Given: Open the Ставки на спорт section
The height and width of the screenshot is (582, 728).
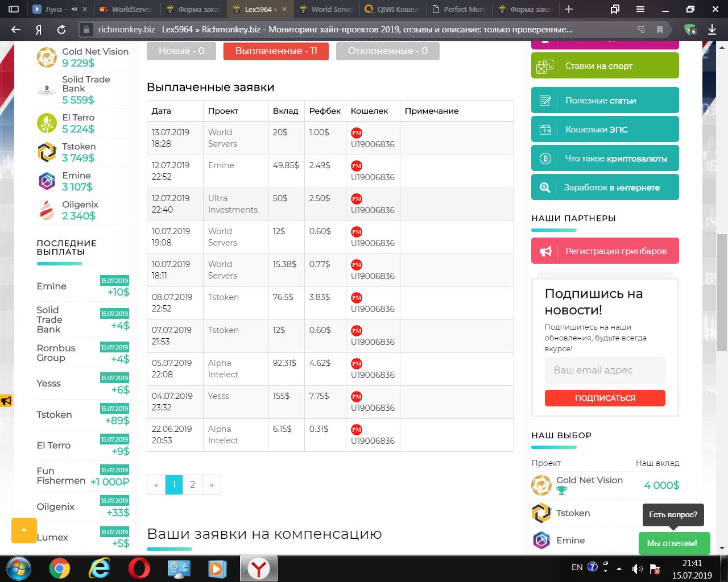Looking at the screenshot, I should coord(605,66).
